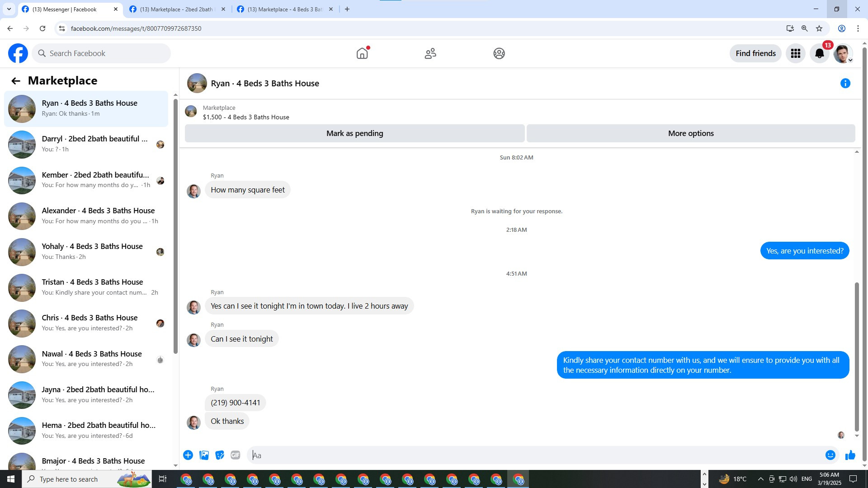Choose a sticker from the composer

click(x=220, y=455)
